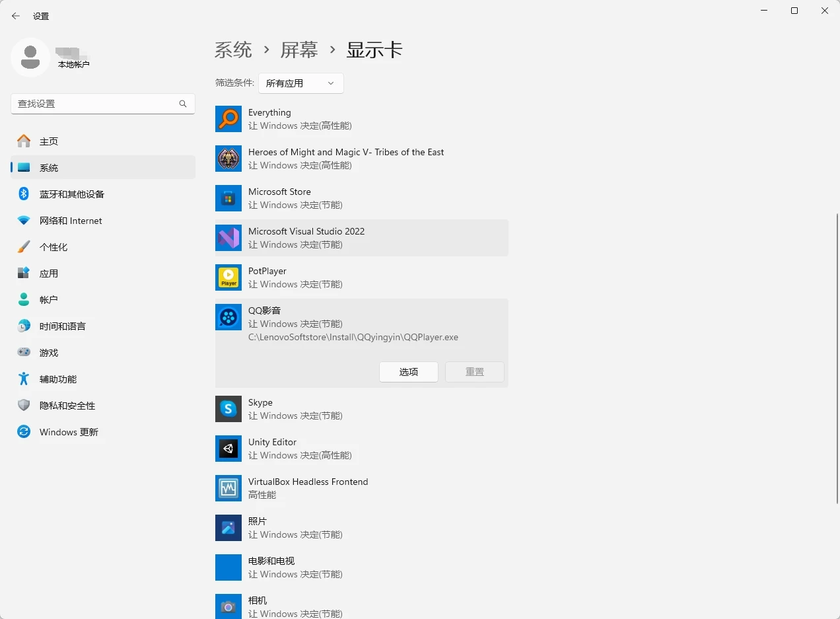Click the 重置 button for QQ影音
Image resolution: width=840 pixels, height=619 pixels.
[475, 372]
